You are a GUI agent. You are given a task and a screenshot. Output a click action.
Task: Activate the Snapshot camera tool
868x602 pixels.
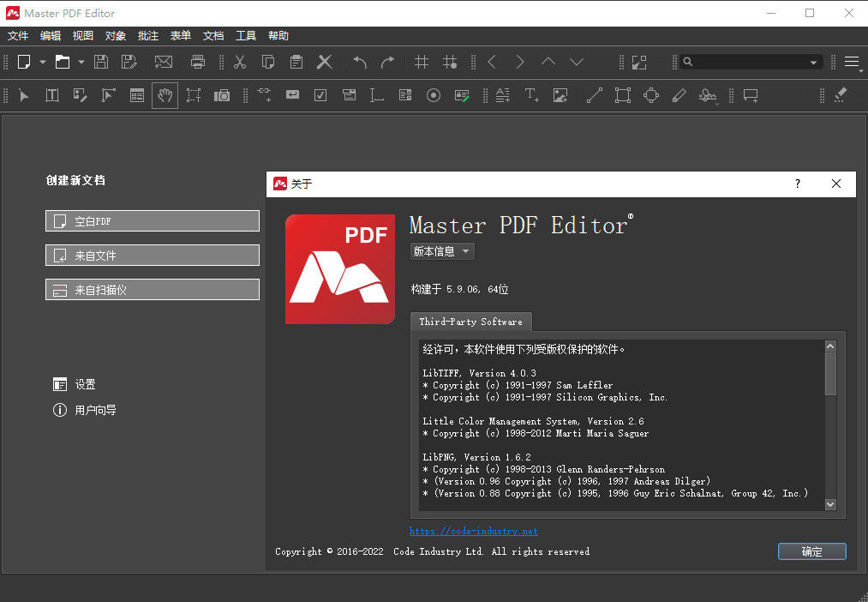click(x=222, y=95)
